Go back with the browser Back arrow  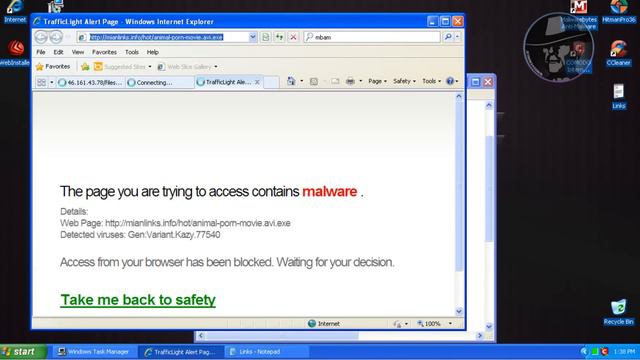[x=41, y=37]
